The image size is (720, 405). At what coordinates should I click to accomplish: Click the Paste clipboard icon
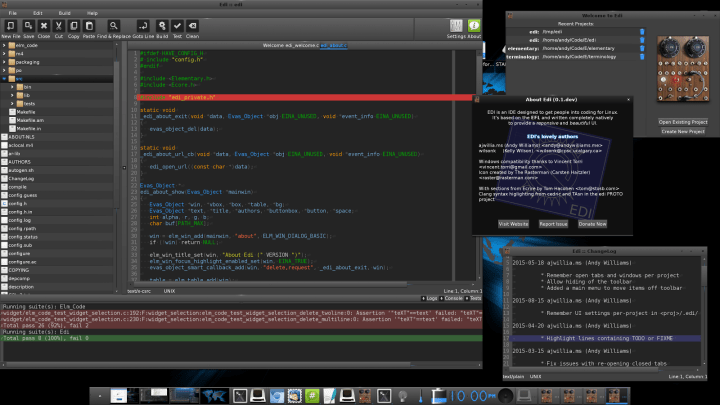89,26
